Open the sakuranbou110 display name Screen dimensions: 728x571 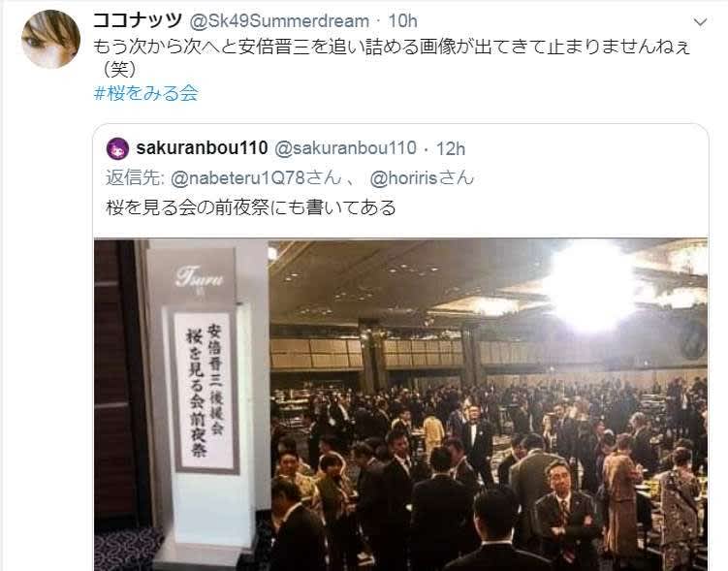pos(202,148)
